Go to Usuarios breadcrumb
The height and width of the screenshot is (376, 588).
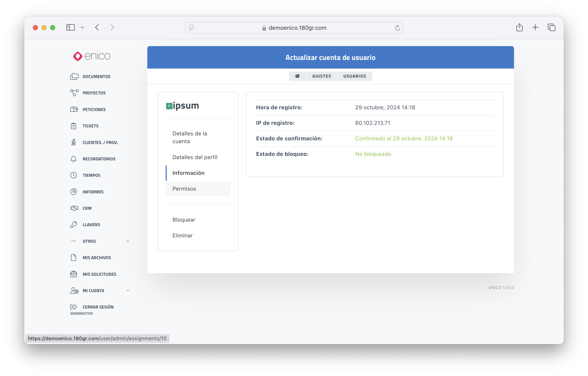(x=354, y=76)
